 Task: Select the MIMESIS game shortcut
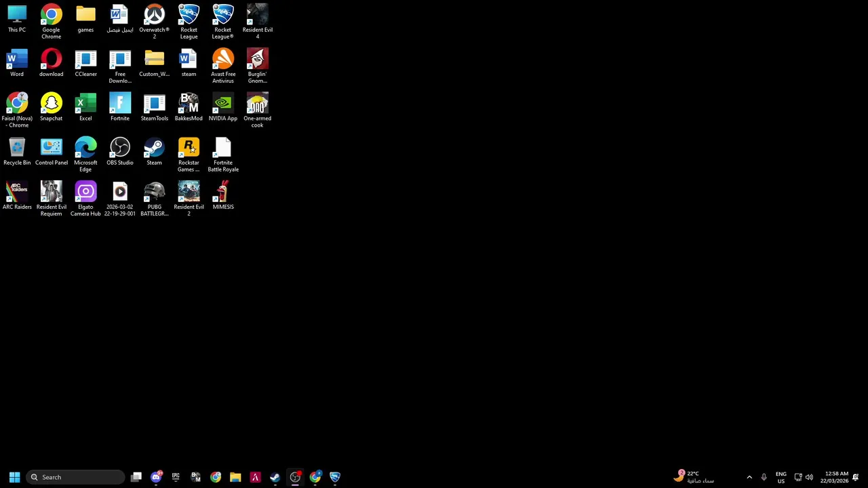click(222, 196)
